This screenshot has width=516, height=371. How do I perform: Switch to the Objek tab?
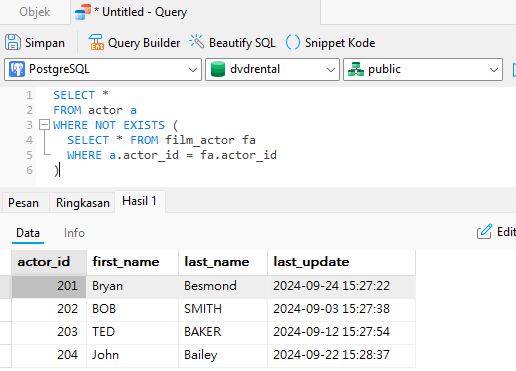(35, 12)
